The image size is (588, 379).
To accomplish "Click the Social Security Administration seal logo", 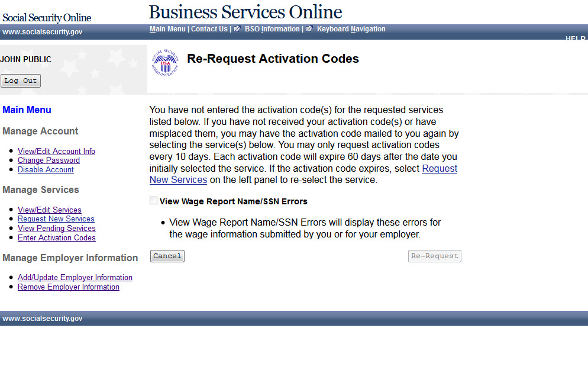I will [165, 63].
